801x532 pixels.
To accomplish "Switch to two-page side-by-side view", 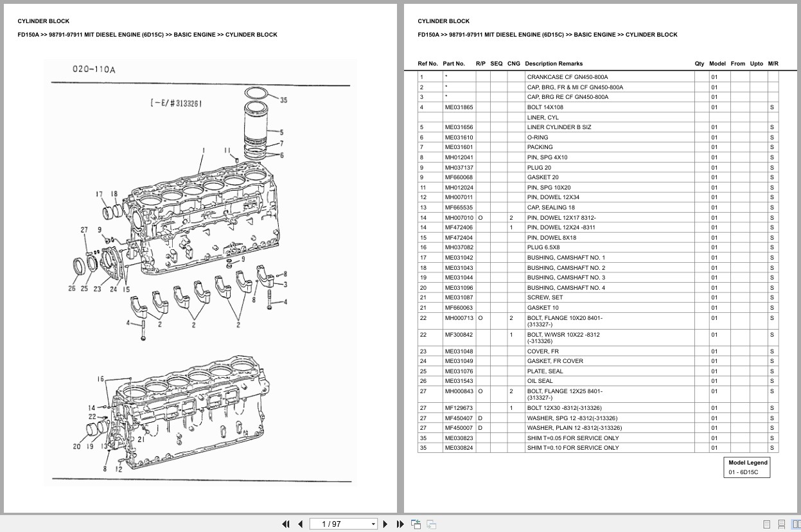I will click(795, 524).
